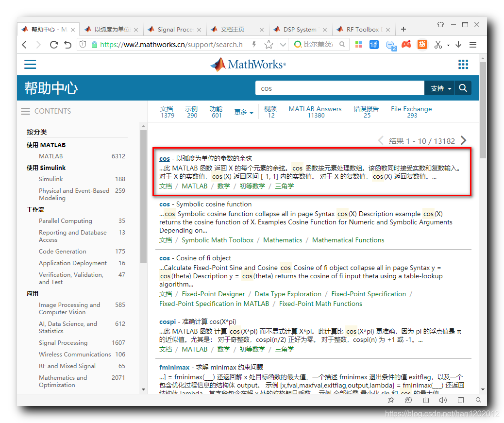Viewport: 504px width, 423px height.
Task: Open the MathWorks hamburger navigation menu
Action: [x=30, y=65]
